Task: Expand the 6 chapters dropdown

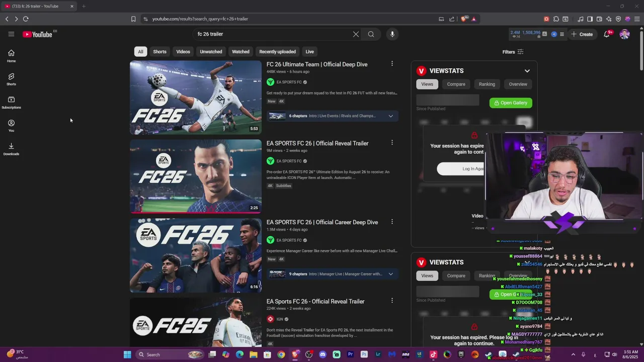Action: coord(390,116)
